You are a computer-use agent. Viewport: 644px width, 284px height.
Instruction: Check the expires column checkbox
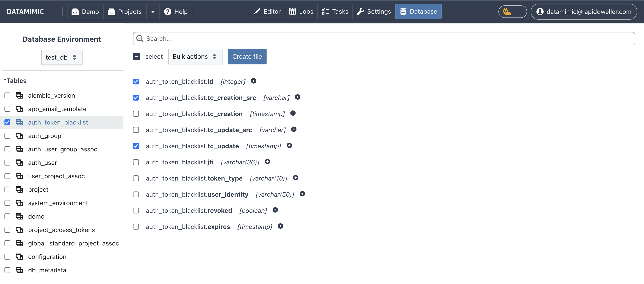[136, 227]
